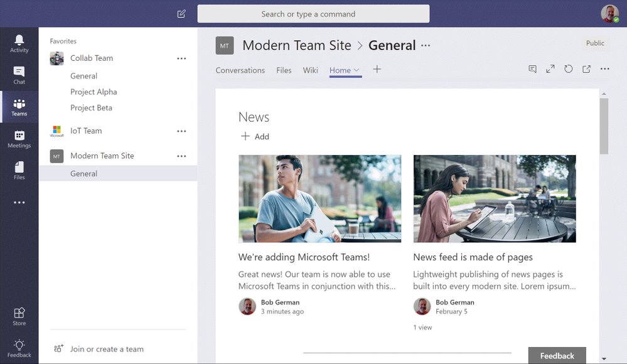The image size is (627, 364).
Task: Click the Favorites heading
Action: pos(63,41)
